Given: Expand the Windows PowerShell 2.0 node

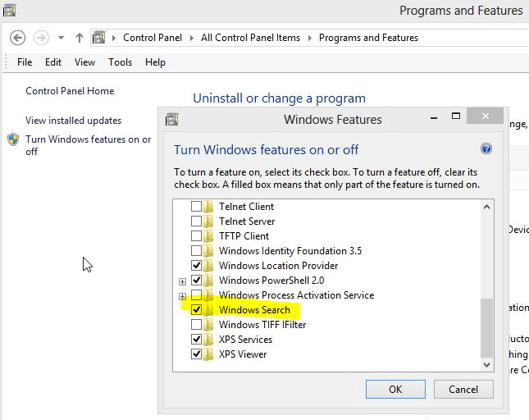Looking at the screenshot, I should click(182, 281).
